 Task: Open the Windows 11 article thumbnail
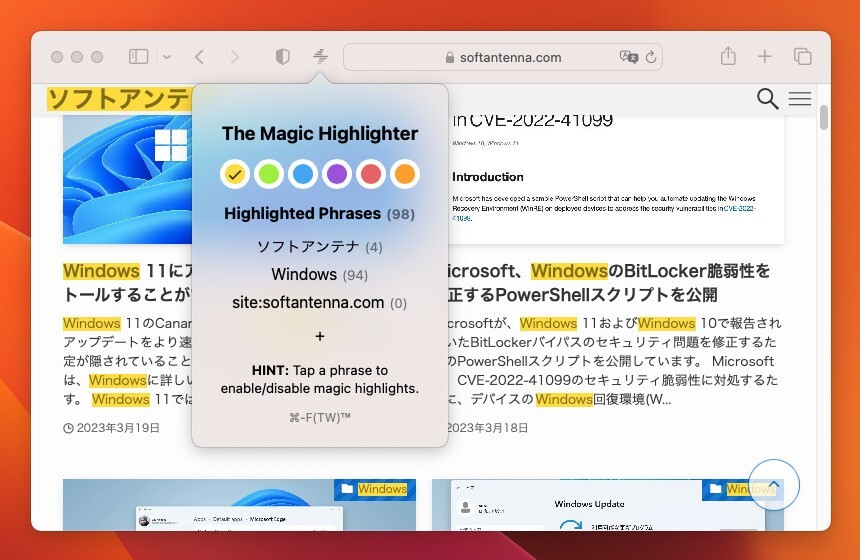pos(127,179)
